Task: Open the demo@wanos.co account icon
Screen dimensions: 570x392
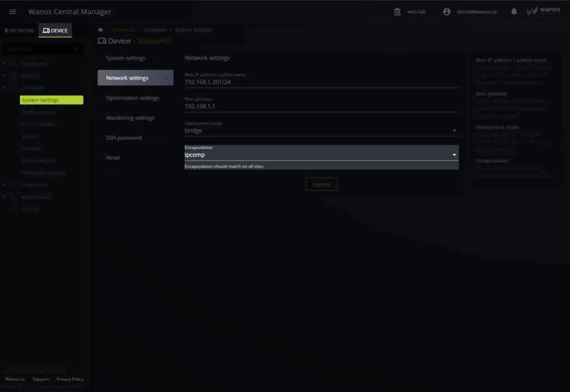Action: (x=446, y=11)
